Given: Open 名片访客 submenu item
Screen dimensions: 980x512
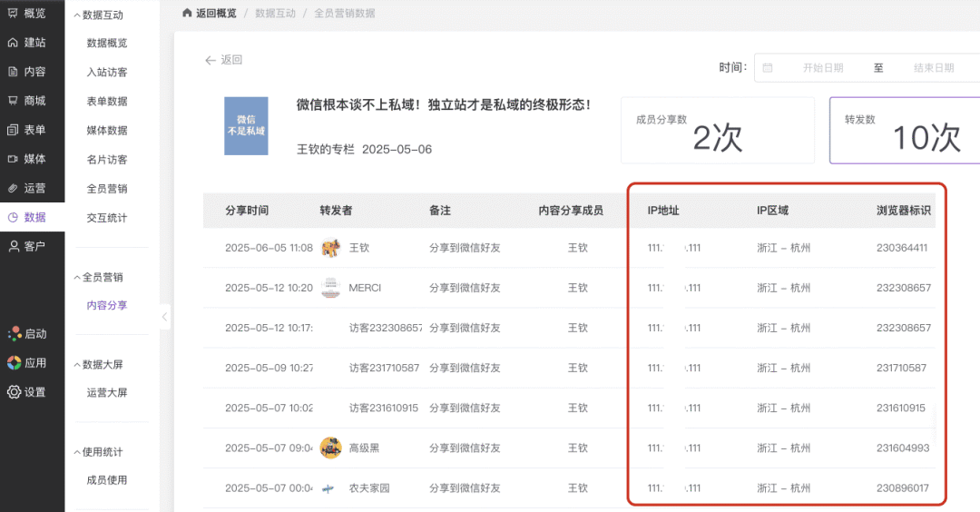Looking at the screenshot, I should click(107, 160).
